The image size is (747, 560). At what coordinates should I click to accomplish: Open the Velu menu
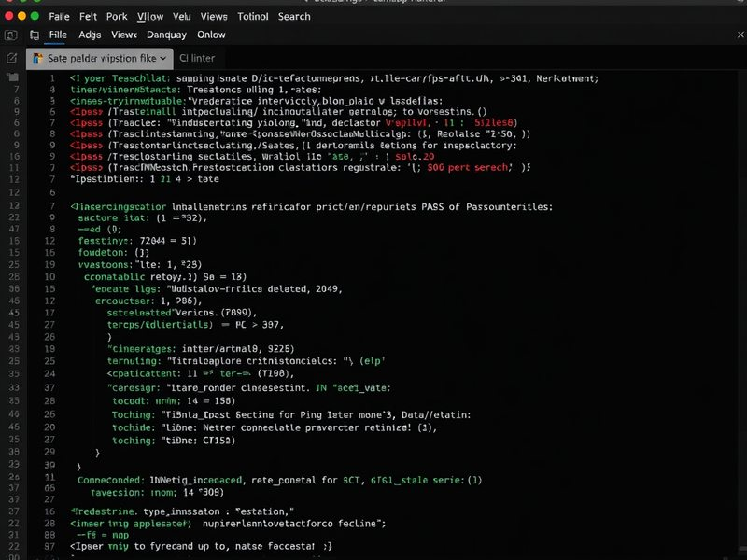(181, 17)
